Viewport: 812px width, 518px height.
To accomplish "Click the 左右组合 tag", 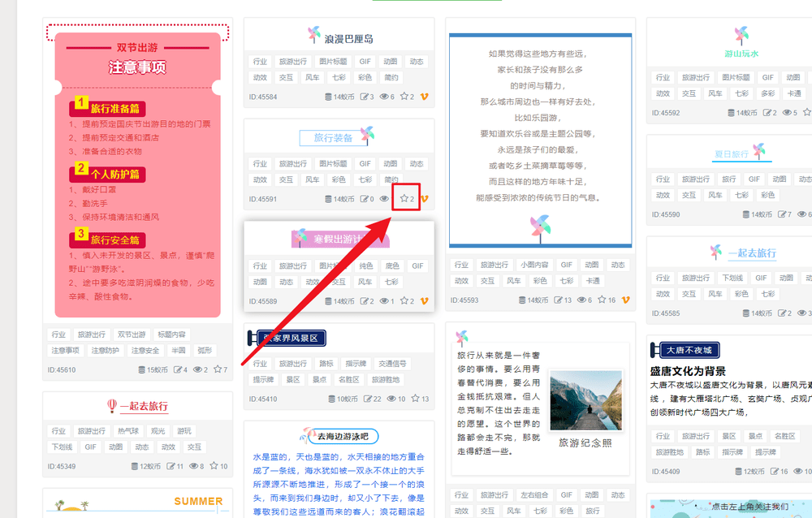I will (x=534, y=495).
